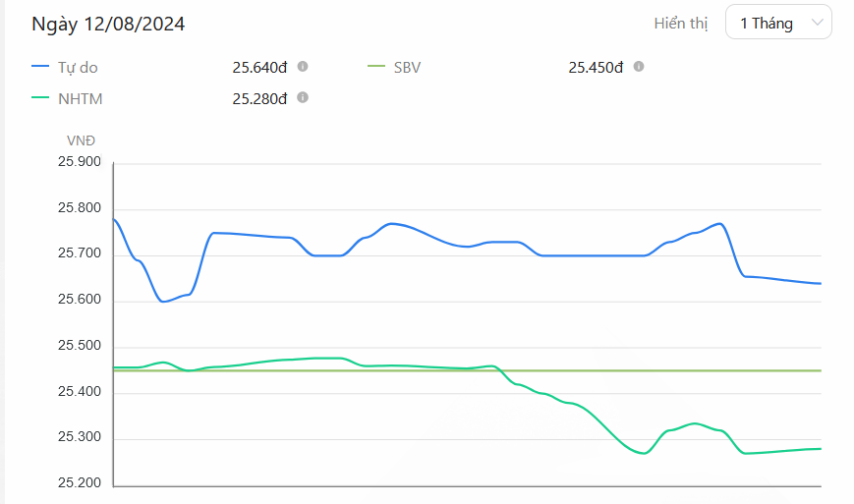The image size is (854, 504).
Task: Open the info icon beside 25.450đ
Action: (x=639, y=67)
